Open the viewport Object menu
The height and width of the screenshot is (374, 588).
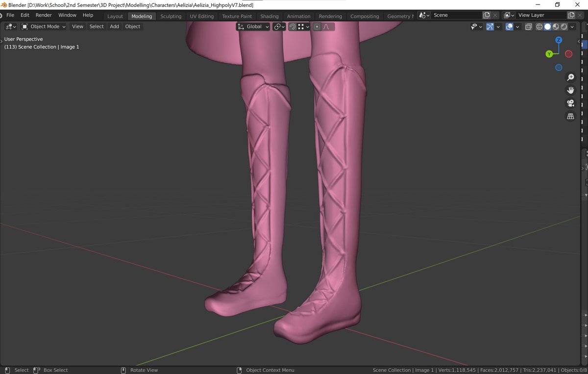(133, 26)
